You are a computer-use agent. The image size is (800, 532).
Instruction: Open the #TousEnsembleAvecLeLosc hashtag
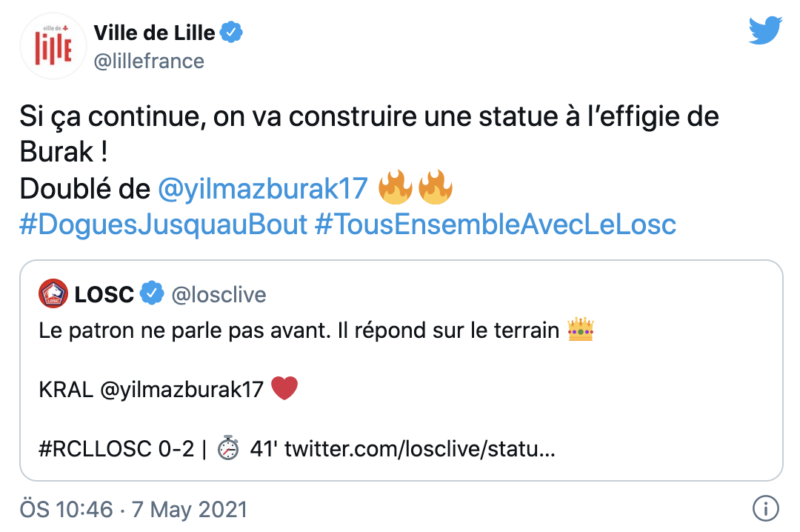pyautogui.click(x=495, y=225)
